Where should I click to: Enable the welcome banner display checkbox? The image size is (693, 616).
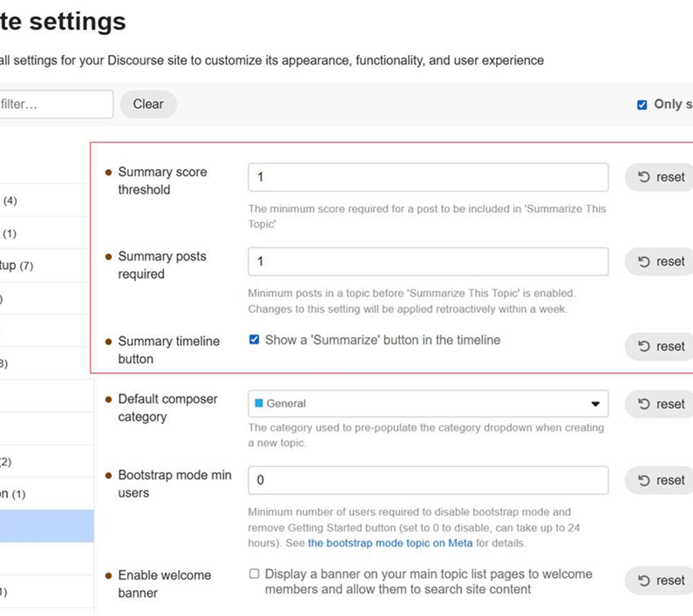255,573
